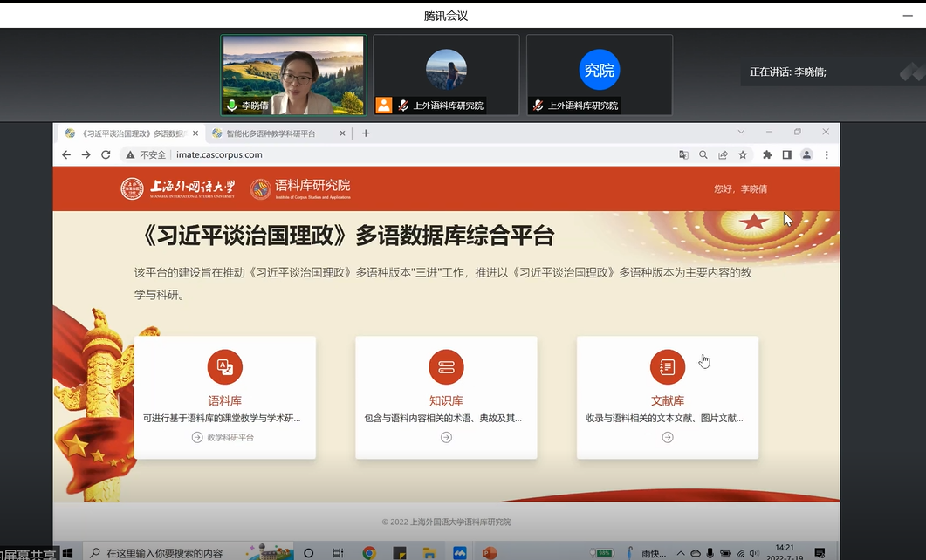Click the 教学科研平台 link under 语料库
Viewport: 926px width, 560px height.
(x=224, y=438)
